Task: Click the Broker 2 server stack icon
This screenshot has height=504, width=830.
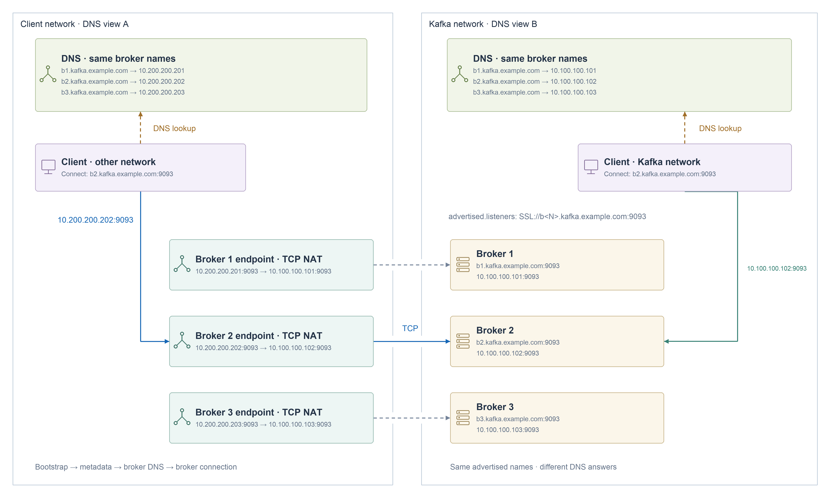Action: (x=463, y=341)
